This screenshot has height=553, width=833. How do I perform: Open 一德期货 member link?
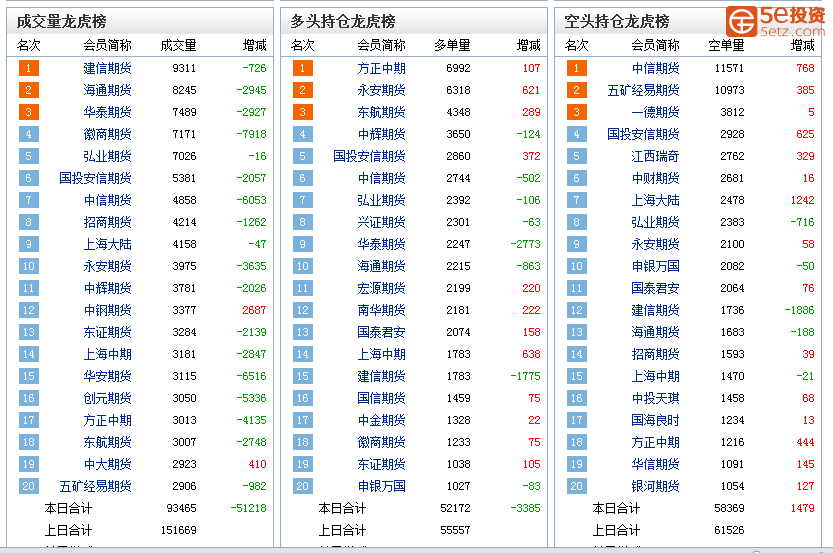pos(656,112)
